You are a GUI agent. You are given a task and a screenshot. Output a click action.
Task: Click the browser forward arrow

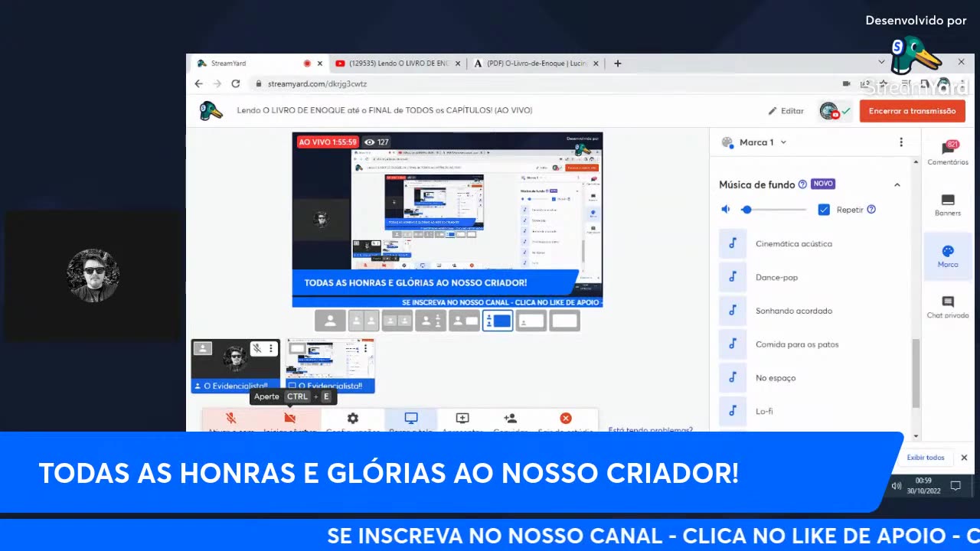217,83
